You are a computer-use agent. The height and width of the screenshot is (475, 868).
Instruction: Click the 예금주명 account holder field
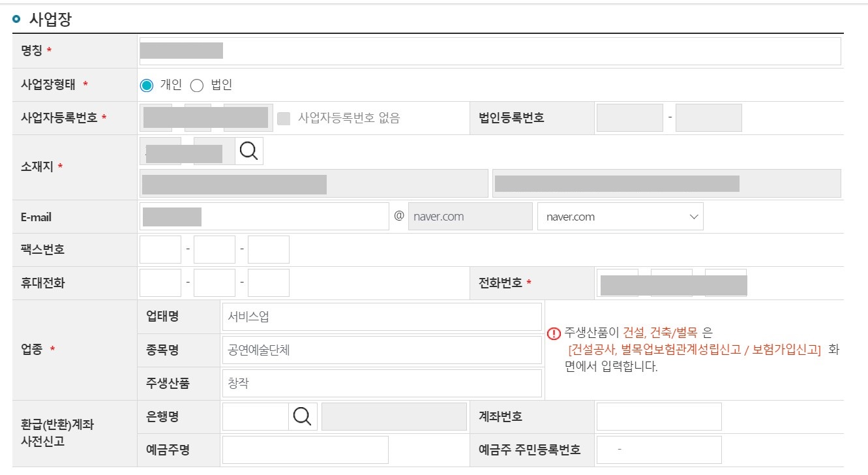point(305,450)
